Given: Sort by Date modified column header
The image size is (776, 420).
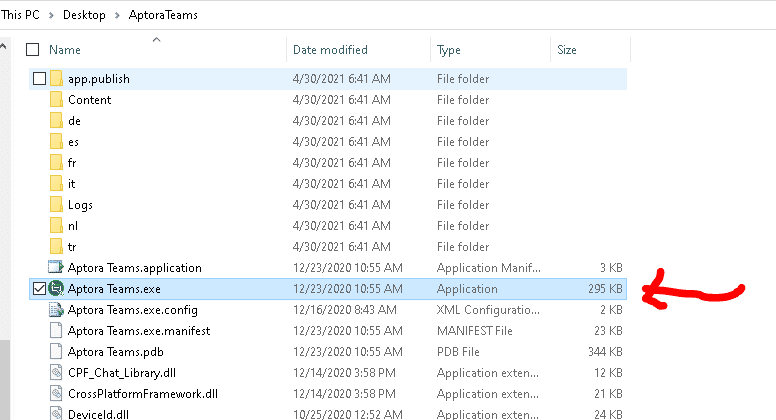Looking at the screenshot, I should click(x=330, y=50).
